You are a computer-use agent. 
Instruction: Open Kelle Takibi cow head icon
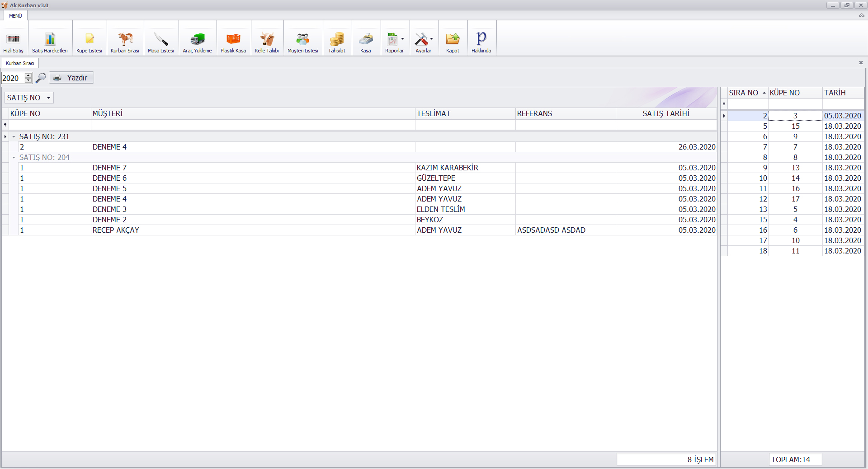click(267, 39)
